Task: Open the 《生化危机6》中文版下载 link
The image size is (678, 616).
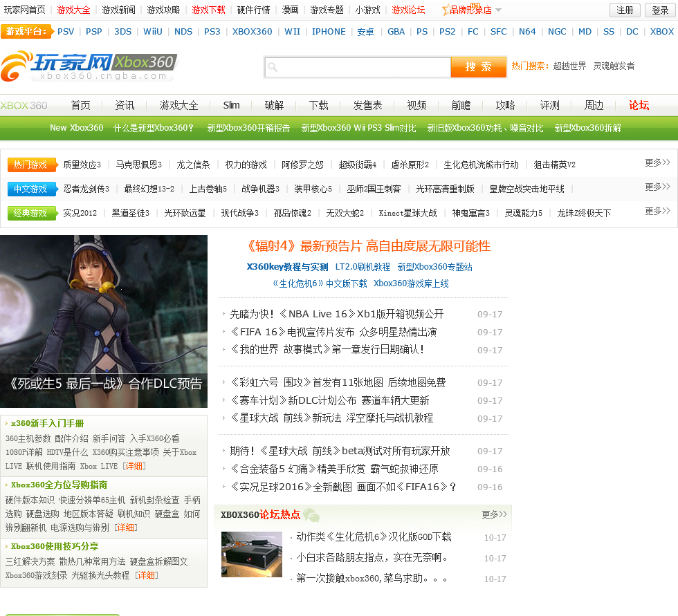Action: tap(320, 283)
